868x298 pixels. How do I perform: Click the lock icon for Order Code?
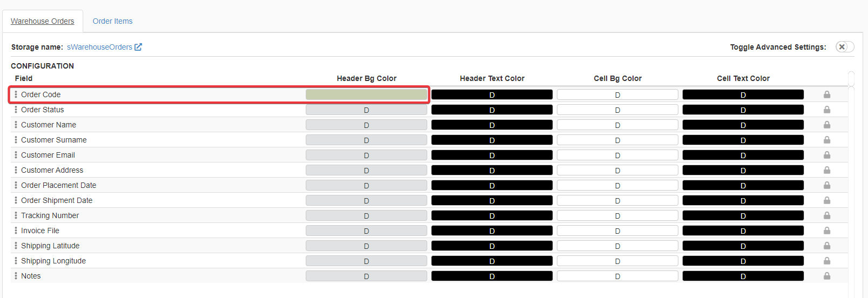tap(826, 94)
